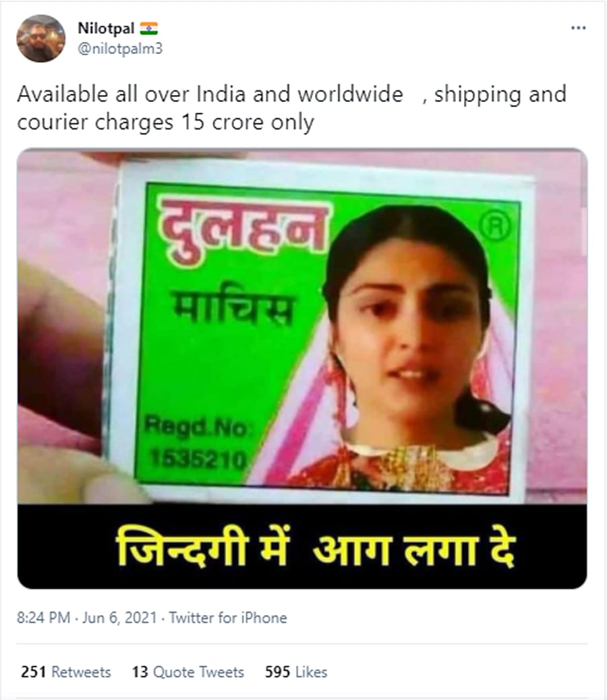The image size is (607, 700).
Task: Open the Twitter for iPhone source link
Action: (228, 618)
